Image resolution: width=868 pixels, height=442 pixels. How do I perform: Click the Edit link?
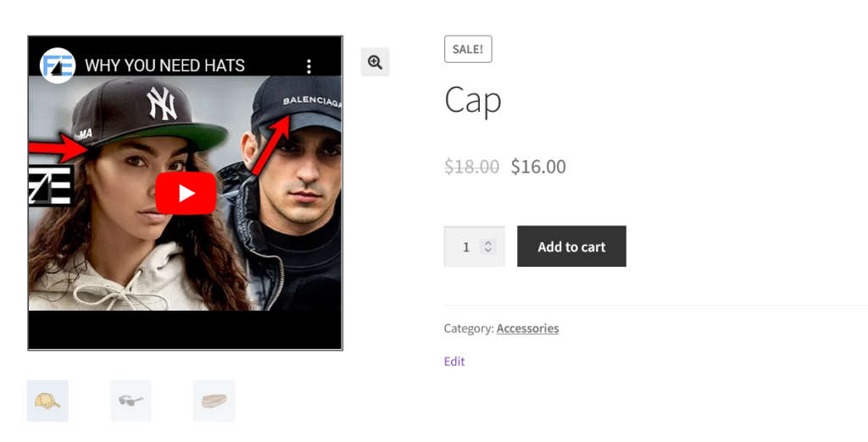454,362
